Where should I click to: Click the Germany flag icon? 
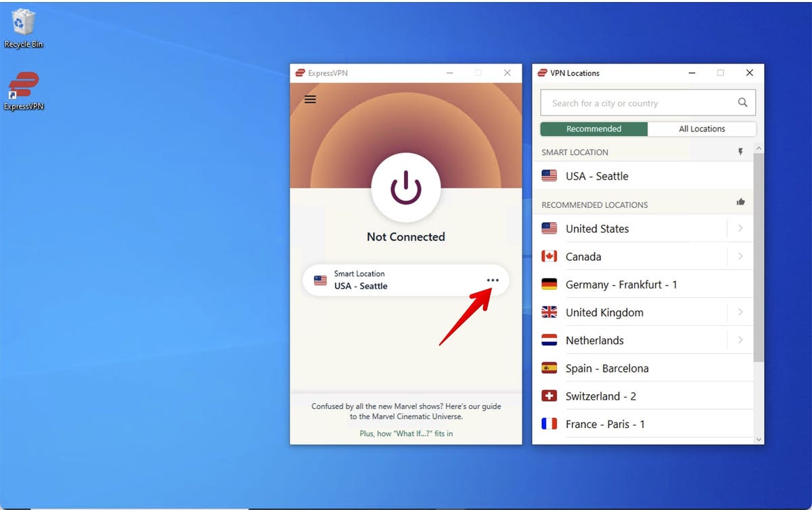(549, 284)
